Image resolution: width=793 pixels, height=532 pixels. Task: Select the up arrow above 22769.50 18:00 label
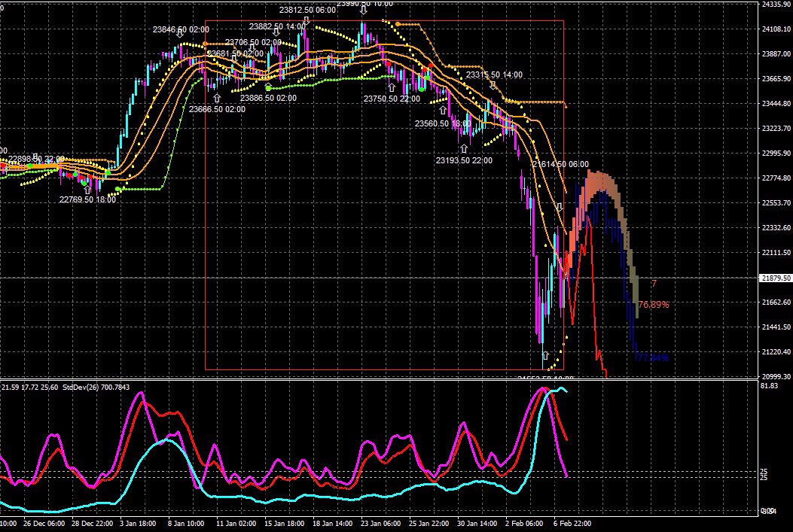point(87,190)
